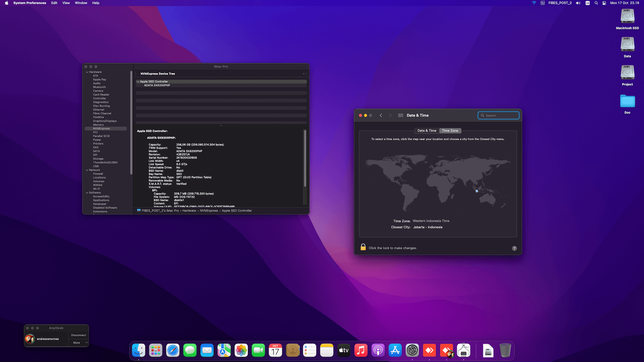Open the Edit menu
This screenshot has width=644, height=362.
pos(54,3)
